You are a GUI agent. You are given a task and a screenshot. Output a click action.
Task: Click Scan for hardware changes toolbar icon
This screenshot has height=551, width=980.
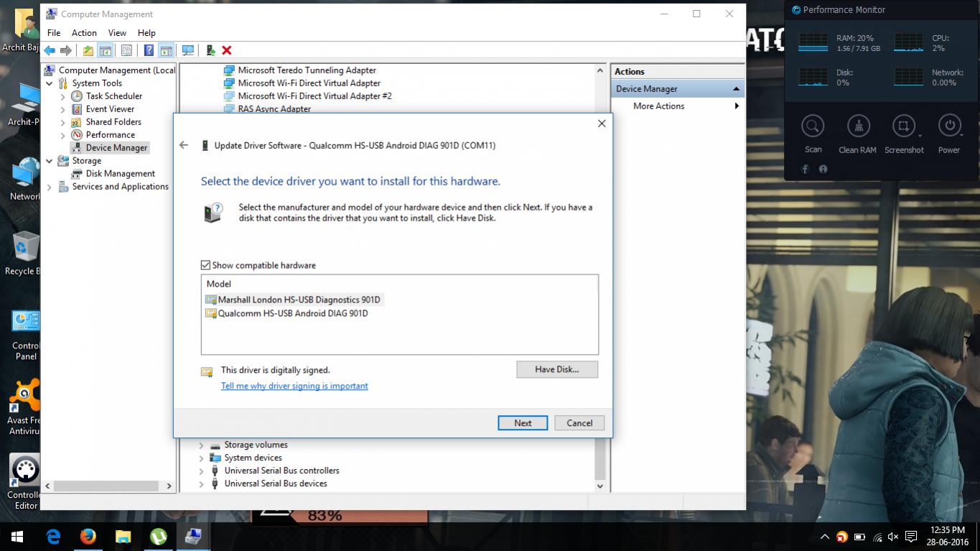pyautogui.click(x=188, y=50)
